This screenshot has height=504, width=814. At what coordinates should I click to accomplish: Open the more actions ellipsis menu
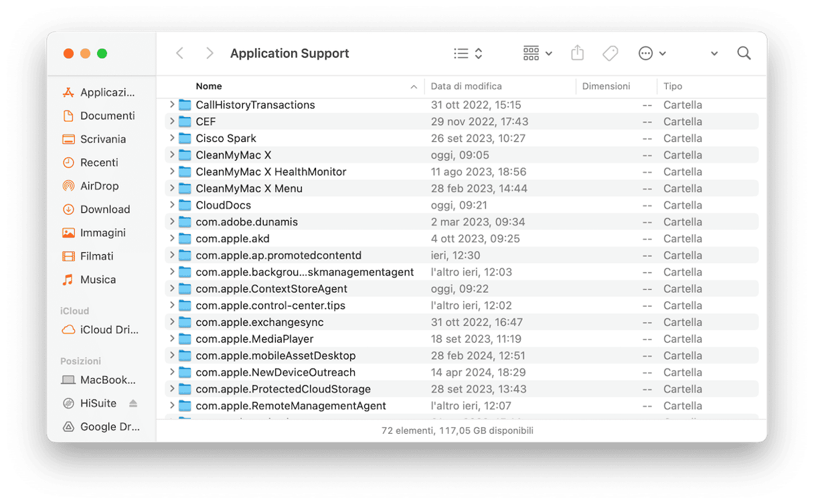pos(652,54)
